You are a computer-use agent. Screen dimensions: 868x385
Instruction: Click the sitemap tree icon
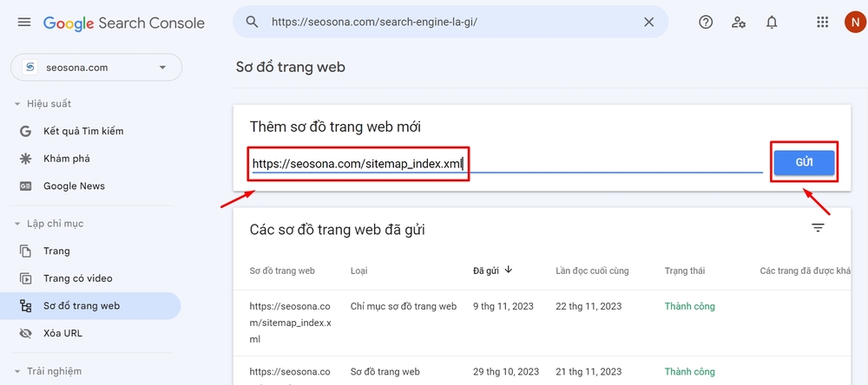tap(25, 306)
